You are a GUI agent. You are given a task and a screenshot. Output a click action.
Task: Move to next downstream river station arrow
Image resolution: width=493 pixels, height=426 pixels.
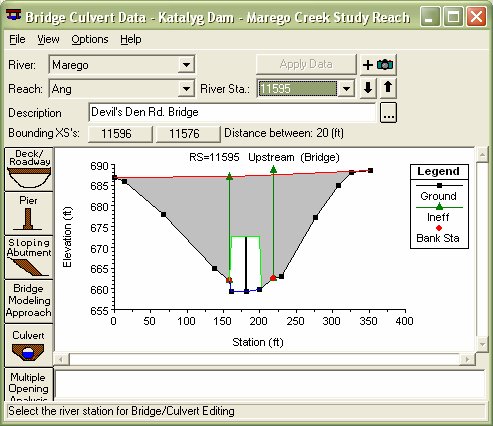[x=368, y=88]
